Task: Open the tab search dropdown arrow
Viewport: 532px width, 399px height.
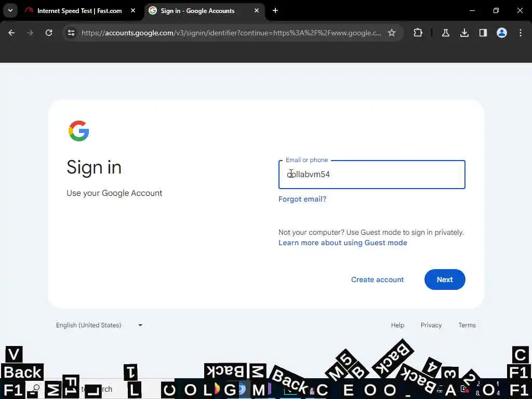Action: tap(10, 10)
